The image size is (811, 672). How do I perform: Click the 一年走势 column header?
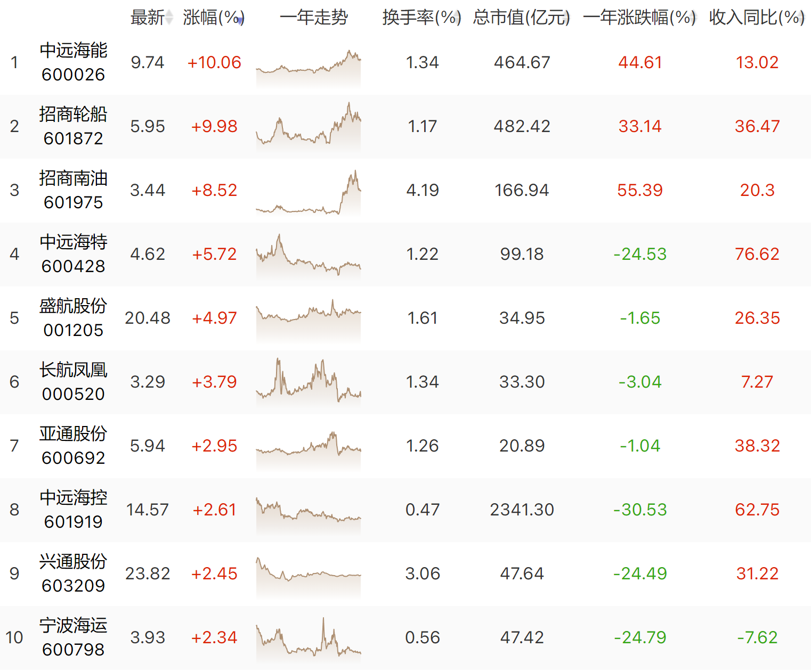[x=313, y=18]
